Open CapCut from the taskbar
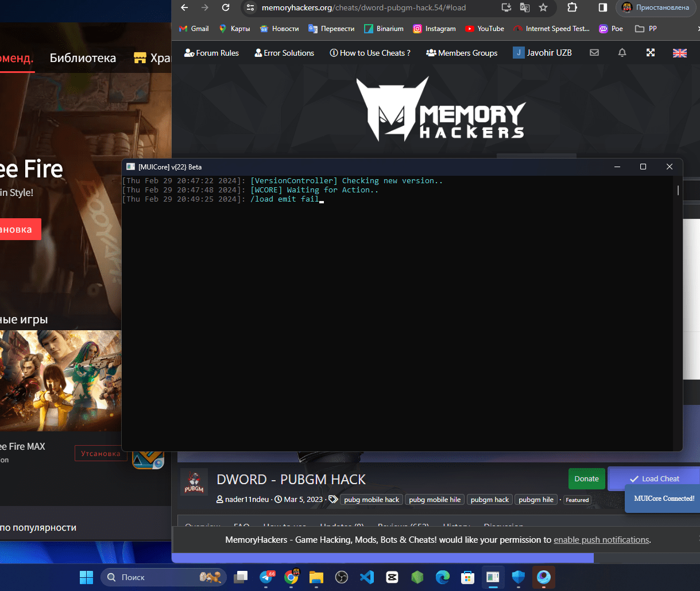This screenshot has height=591, width=700. (392, 577)
